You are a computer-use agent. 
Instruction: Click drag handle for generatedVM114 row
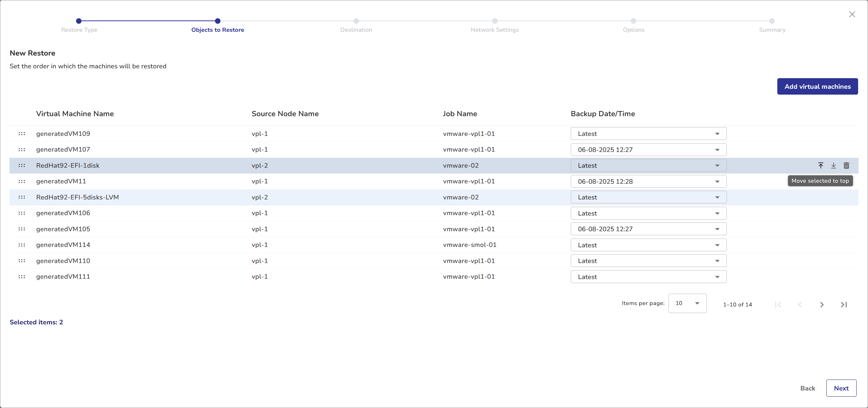tap(22, 245)
